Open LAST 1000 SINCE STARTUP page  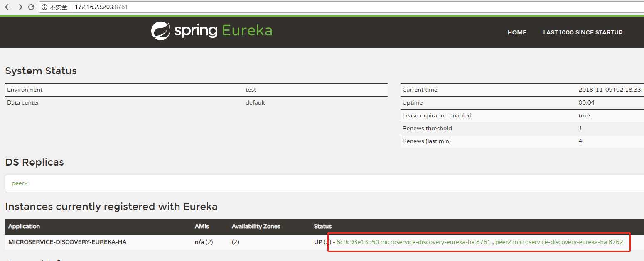point(583,32)
